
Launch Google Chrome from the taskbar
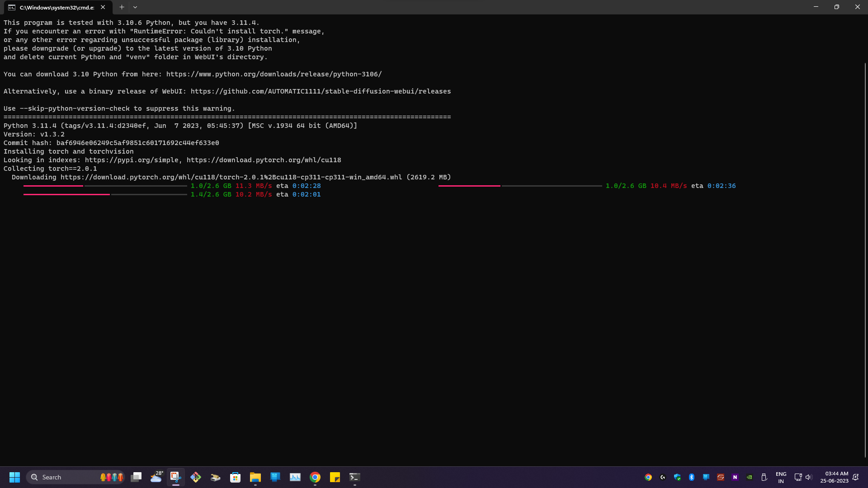pyautogui.click(x=315, y=477)
